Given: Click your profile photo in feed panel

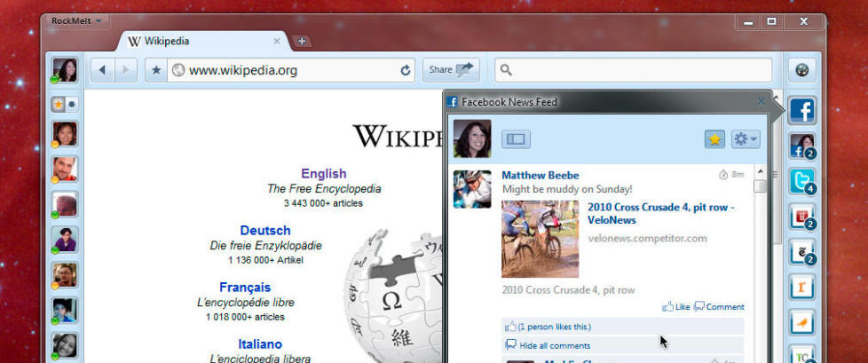Looking at the screenshot, I should pyautogui.click(x=472, y=138).
